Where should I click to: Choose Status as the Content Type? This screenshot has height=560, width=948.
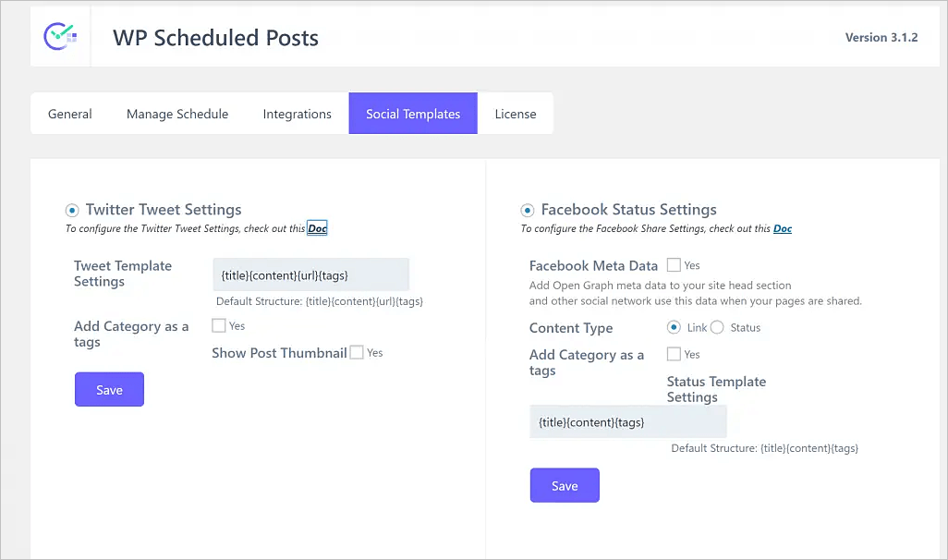pos(717,327)
